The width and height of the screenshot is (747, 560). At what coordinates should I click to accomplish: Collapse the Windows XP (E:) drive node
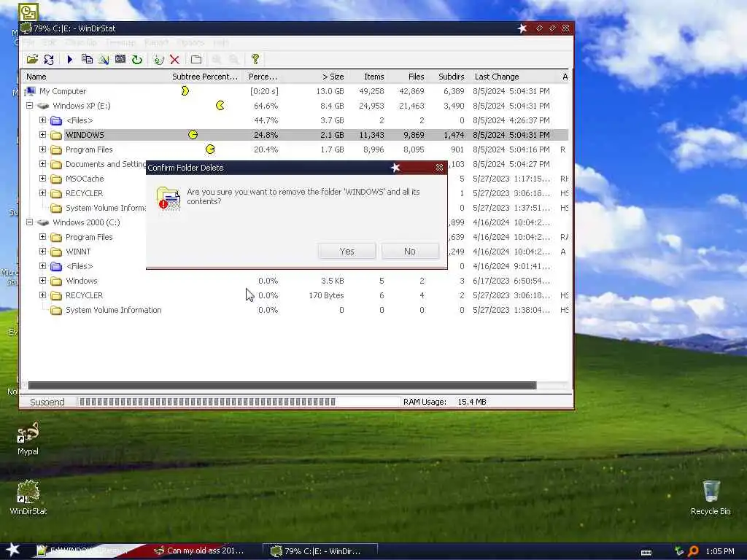tap(29, 106)
